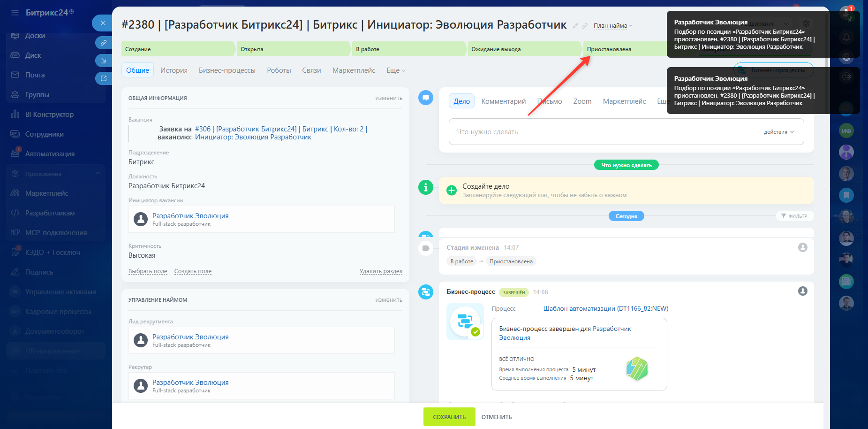This screenshot has height=429, width=868.
Task: Open timeline ФИЛЬТР
Action: pos(794,216)
